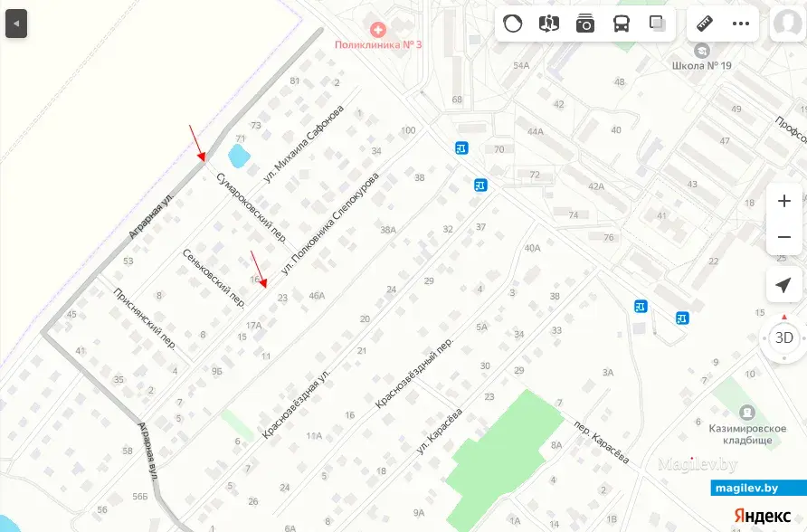Show photos layer camera icon

point(585,24)
